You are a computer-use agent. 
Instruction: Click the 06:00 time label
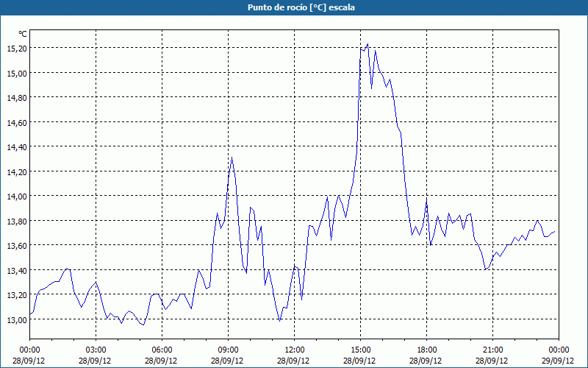[162, 350]
